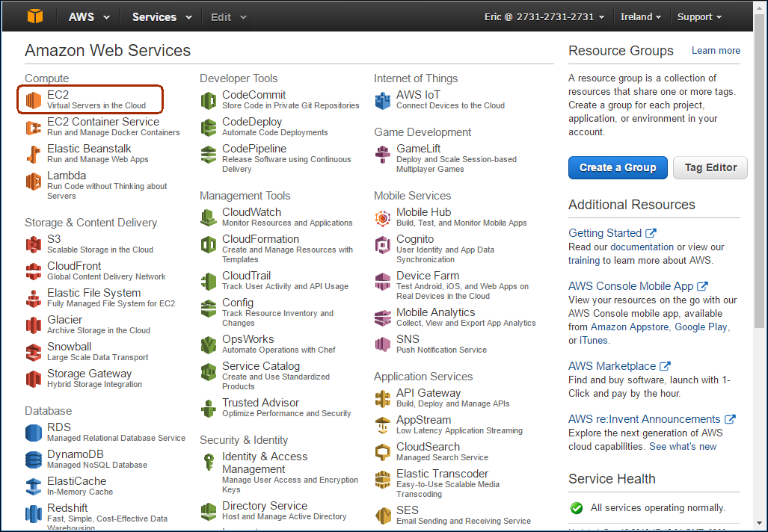Click the Lambda service icon

pyautogui.click(x=34, y=181)
